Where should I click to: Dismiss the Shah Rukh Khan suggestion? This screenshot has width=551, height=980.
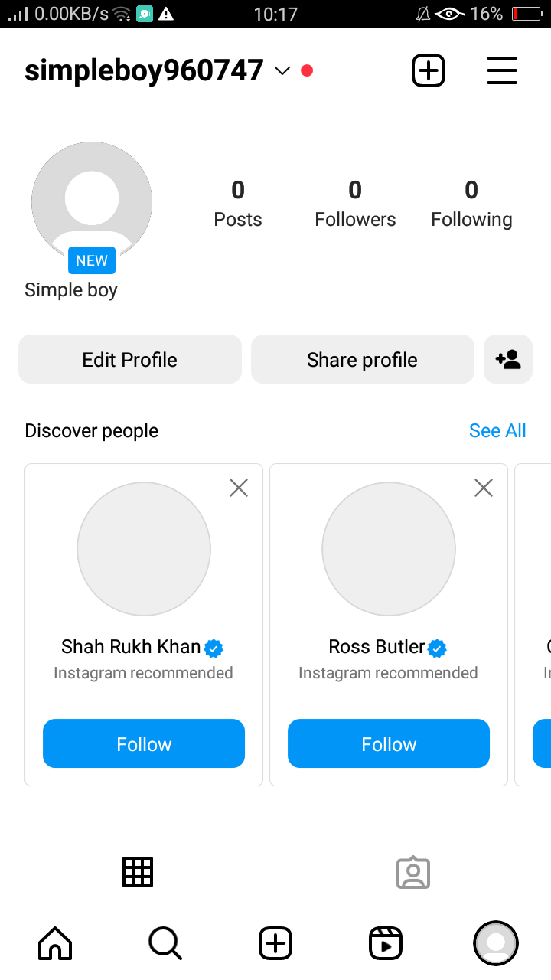[x=239, y=488]
